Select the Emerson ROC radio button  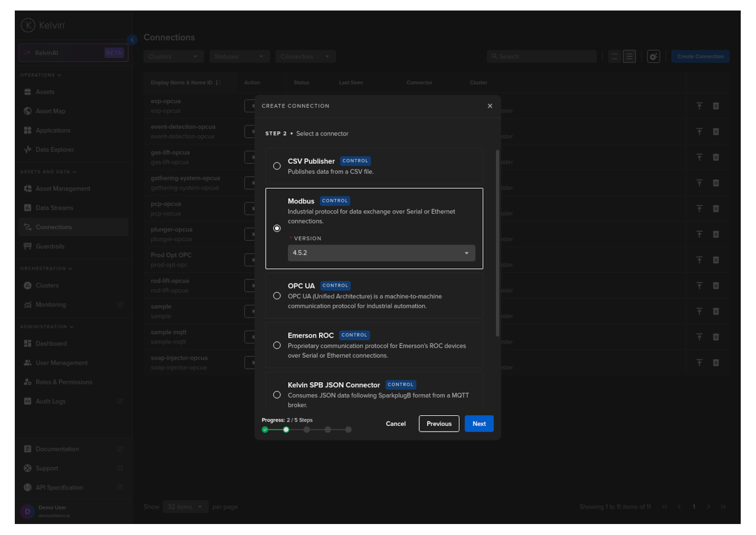pyautogui.click(x=277, y=345)
